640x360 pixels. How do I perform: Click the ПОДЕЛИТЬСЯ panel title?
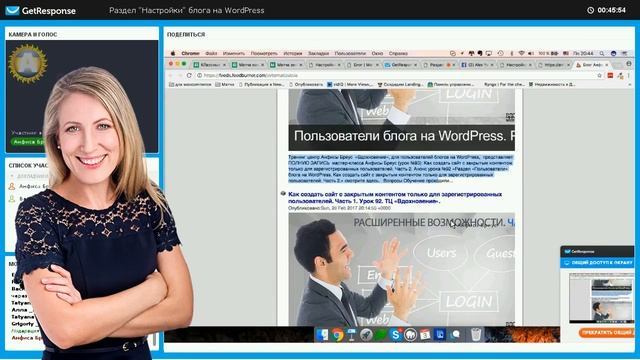coord(186,35)
